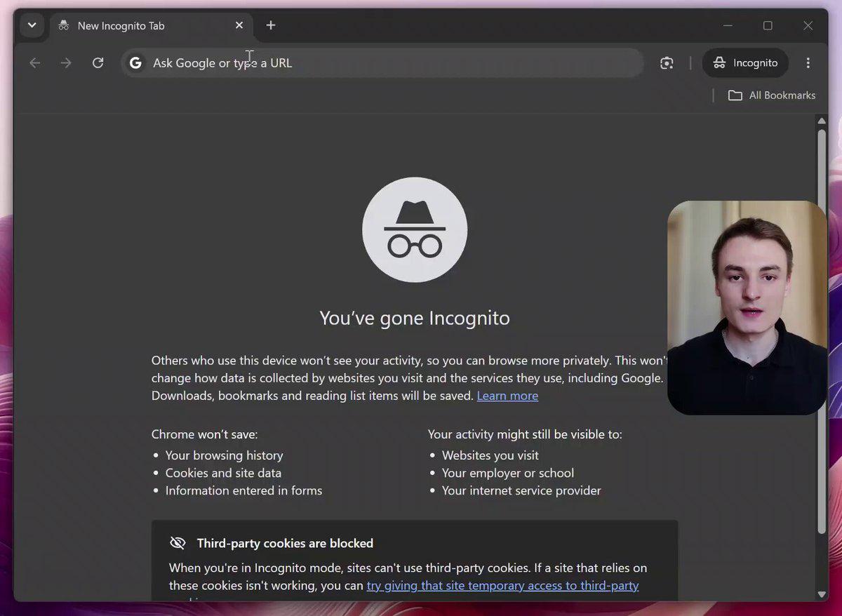Open the All Bookmarks folder
This screenshot has height=616, width=842.
point(772,95)
